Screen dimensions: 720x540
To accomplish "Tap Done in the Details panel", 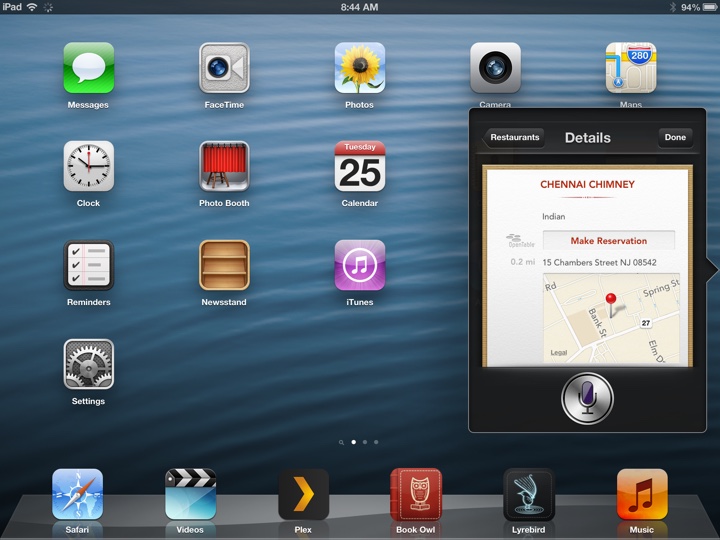I will click(675, 137).
